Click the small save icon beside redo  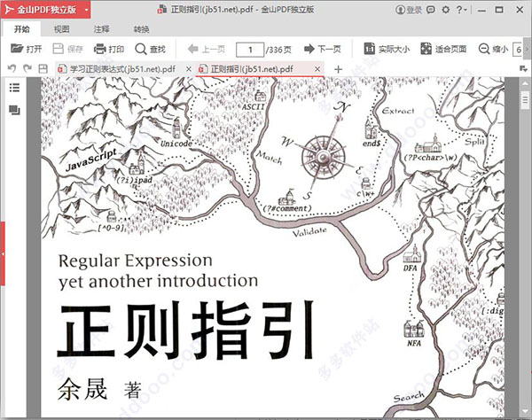tap(43, 69)
